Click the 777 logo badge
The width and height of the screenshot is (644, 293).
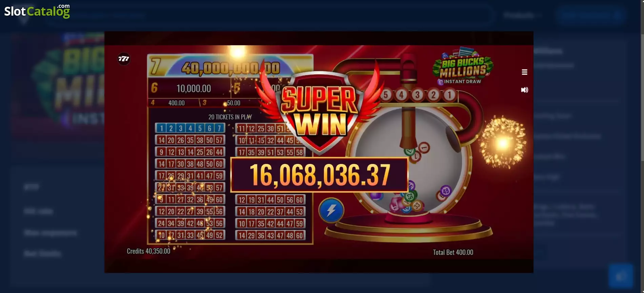click(x=124, y=59)
